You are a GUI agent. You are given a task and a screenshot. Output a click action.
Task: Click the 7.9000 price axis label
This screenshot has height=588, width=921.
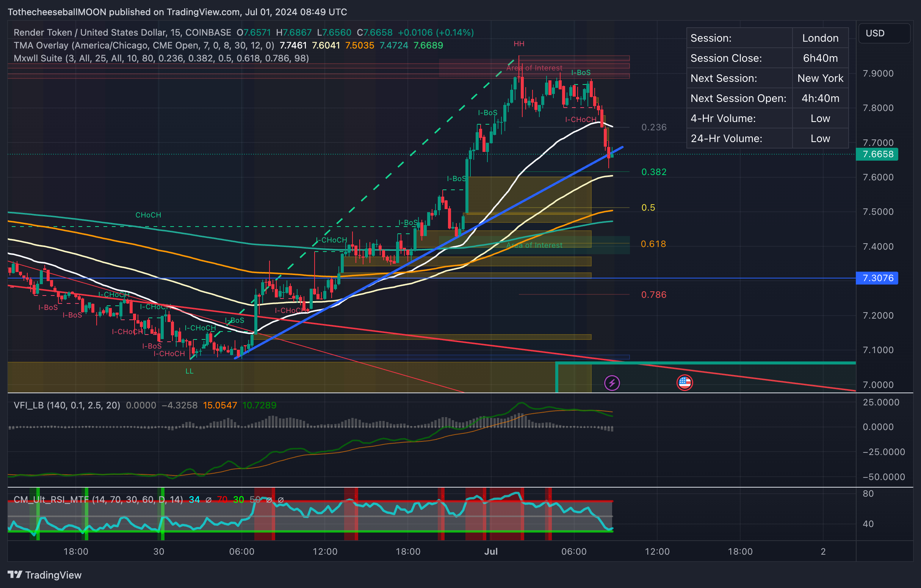878,73
